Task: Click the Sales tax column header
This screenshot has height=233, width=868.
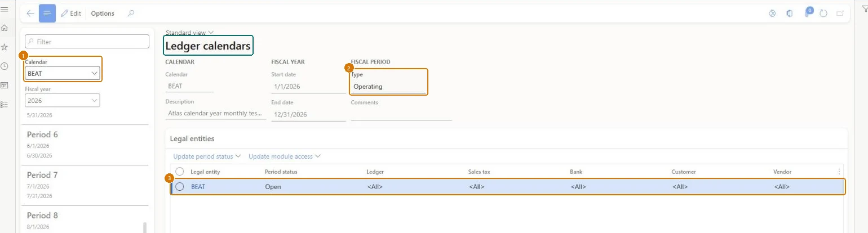Action: (480, 172)
